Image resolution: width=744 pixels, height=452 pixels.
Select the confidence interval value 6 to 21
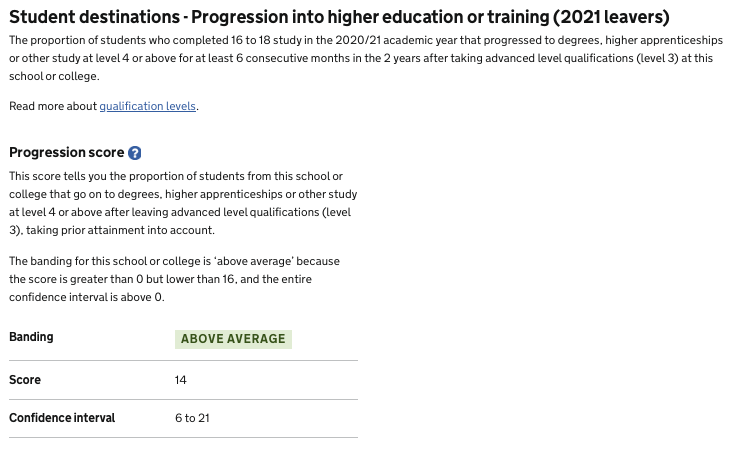[192, 418]
